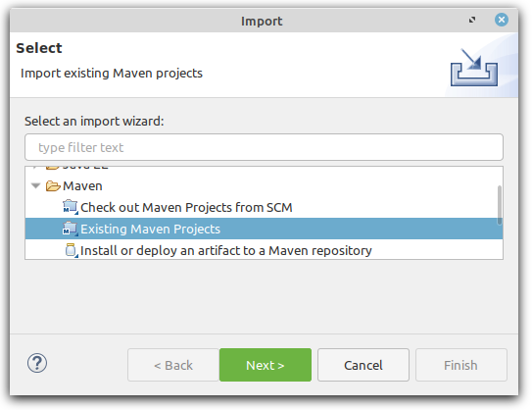Select Install or deploy an artifact entry
The width and height of the screenshot is (532, 410).
point(226,251)
